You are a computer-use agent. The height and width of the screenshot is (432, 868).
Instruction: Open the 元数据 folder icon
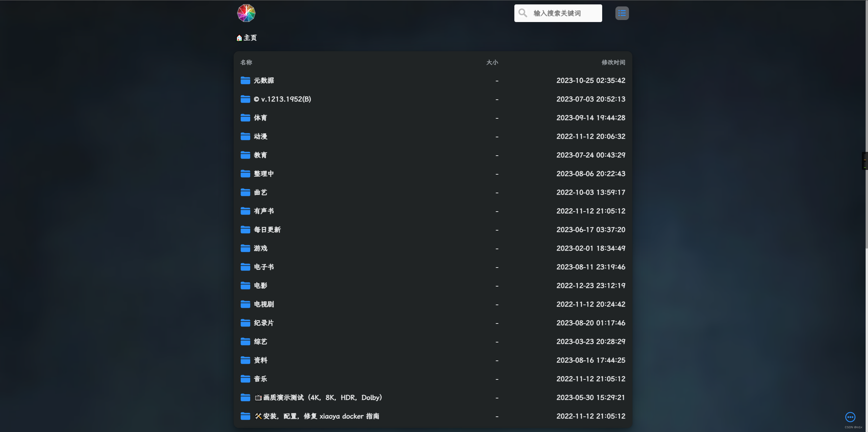click(x=245, y=80)
